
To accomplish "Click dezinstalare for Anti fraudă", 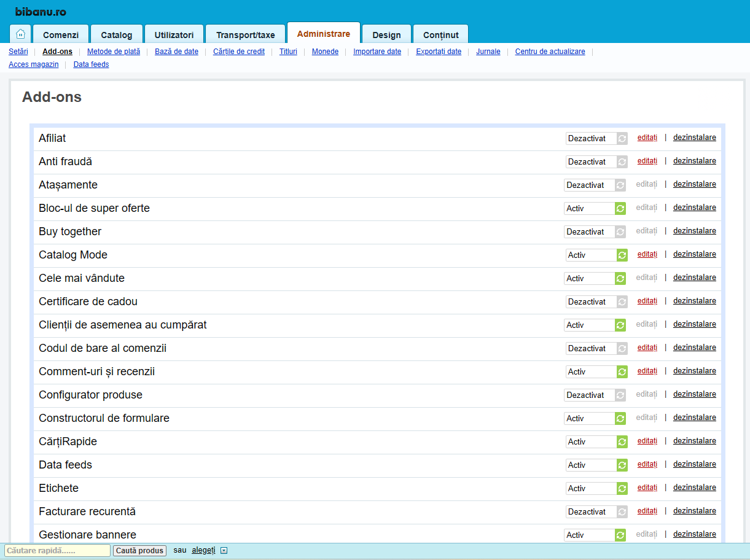I will (695, 161).
